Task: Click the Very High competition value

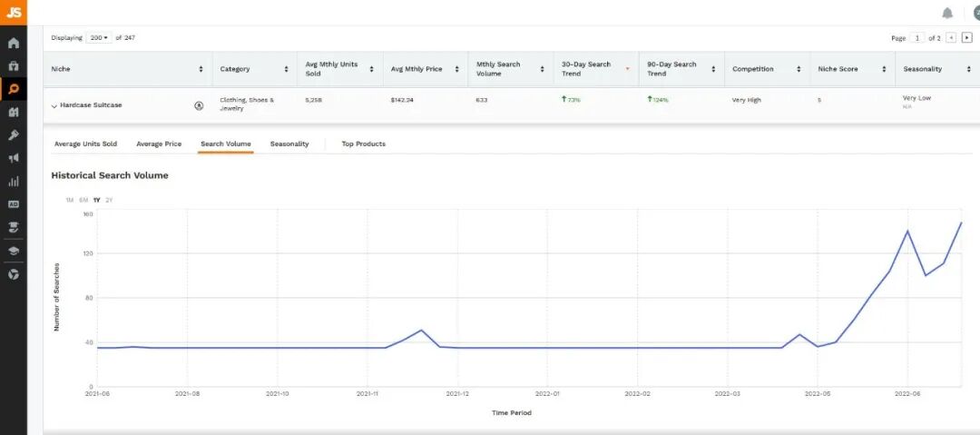Action: (x=747, y=100)
